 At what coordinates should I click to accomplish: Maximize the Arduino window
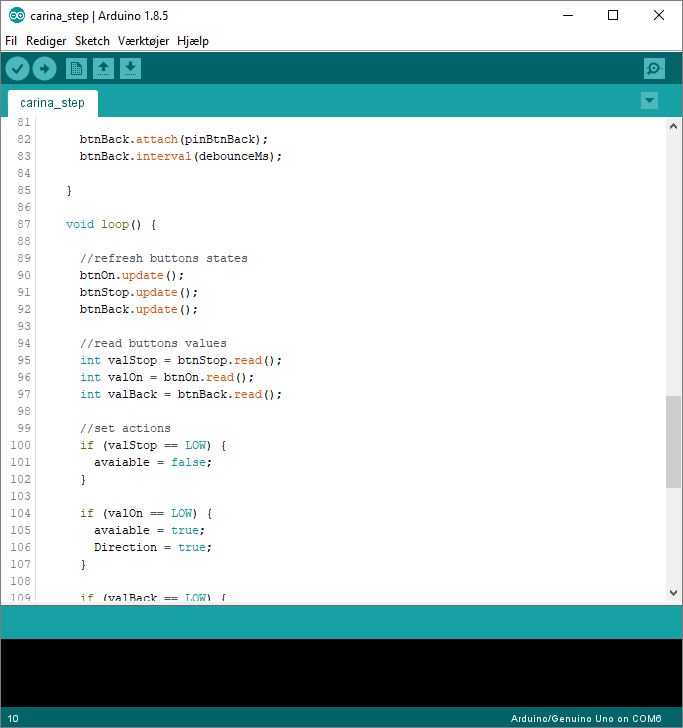click(613, 15)
